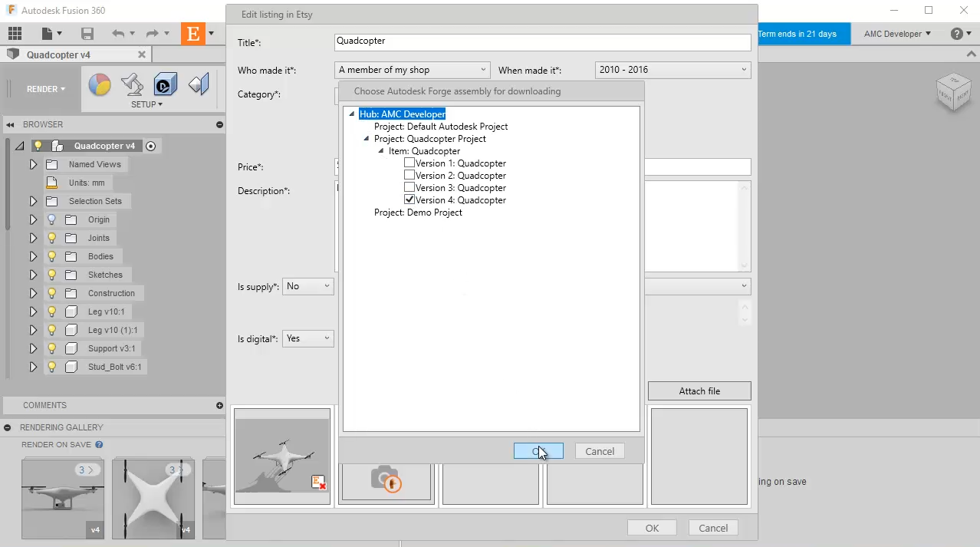Open the AMC Developer account menu
The width and height of the screenshot is (980, 547).
click(897, 34)
